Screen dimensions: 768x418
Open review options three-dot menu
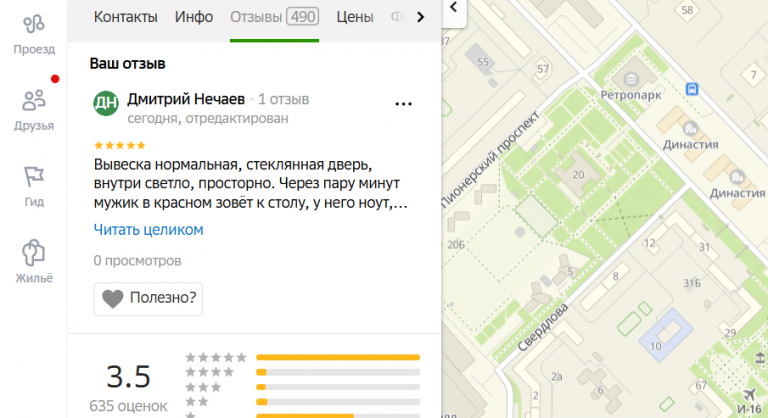[404, 104]
